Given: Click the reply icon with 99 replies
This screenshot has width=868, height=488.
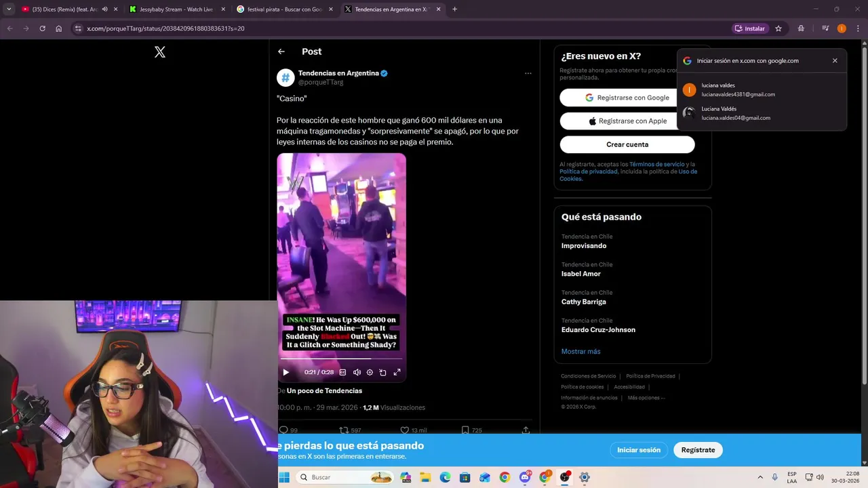Looking at the screenshot, I should pyautogui.click(x=284, y=430).
